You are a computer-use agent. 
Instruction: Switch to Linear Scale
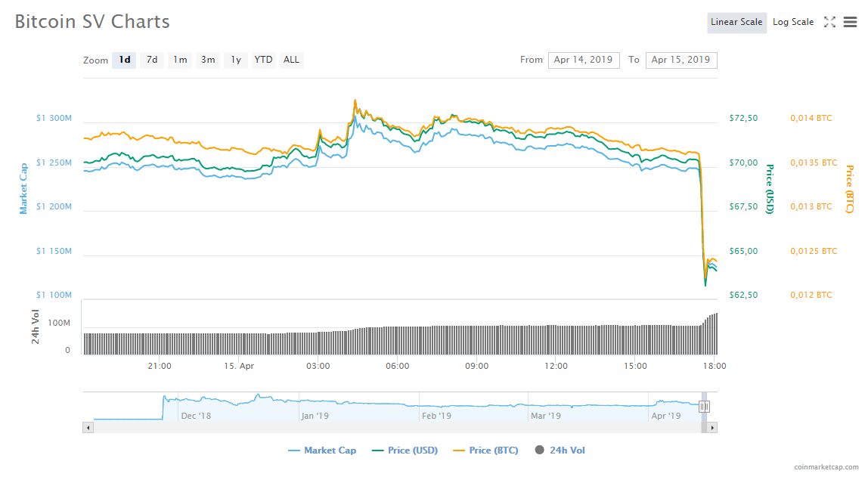736,22
